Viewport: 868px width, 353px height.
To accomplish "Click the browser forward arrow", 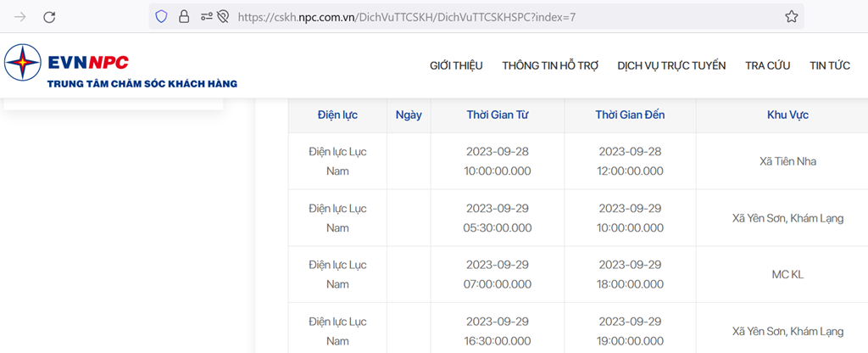I will (20, 17).
